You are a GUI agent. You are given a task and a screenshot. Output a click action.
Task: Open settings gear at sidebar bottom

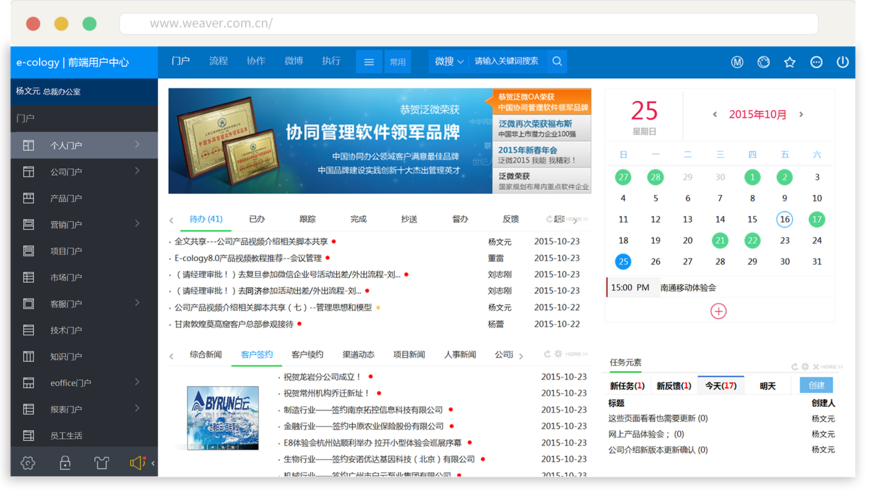pos(28,463)
